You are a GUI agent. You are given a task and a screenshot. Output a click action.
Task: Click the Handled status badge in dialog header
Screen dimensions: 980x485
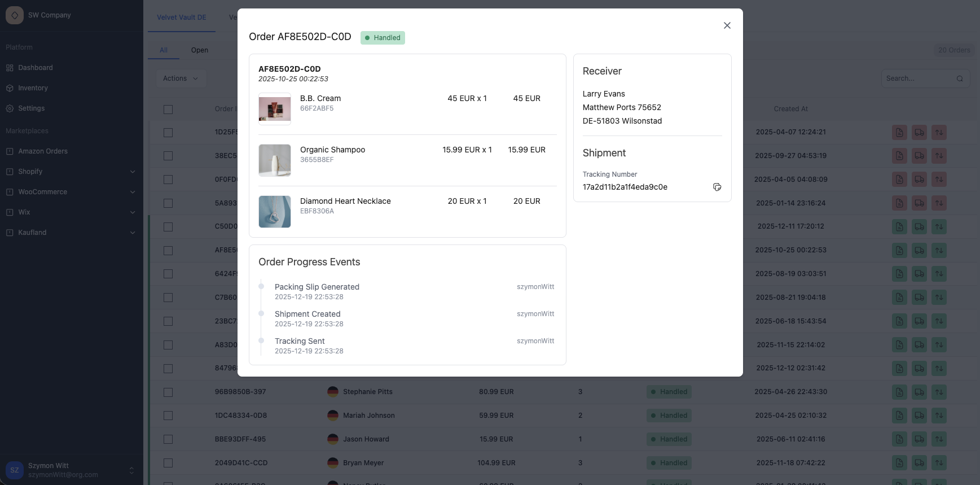(383, 38)
